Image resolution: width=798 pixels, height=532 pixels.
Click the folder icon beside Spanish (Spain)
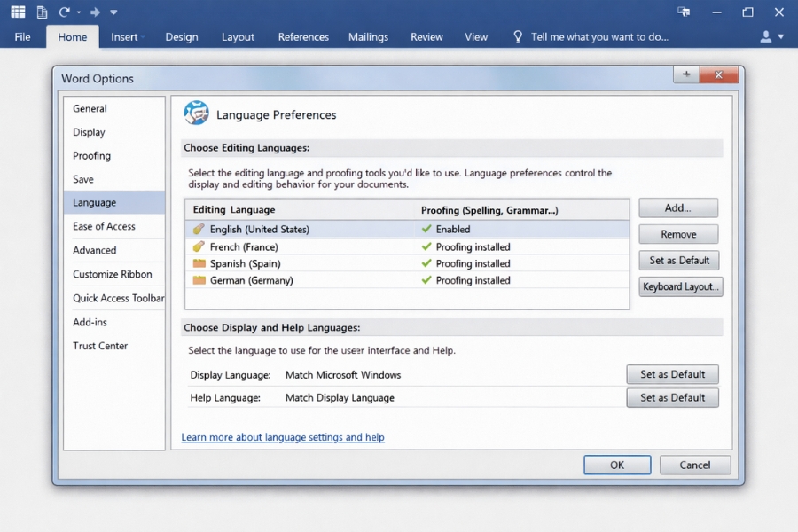tap(199, 263)
